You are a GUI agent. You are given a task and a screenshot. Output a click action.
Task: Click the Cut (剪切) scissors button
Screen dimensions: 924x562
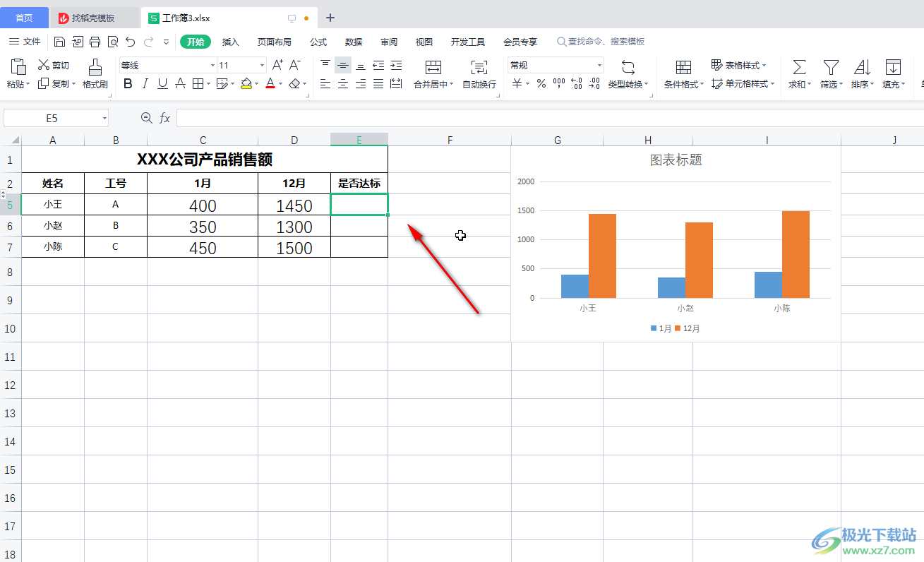click(x=54, y=65)
